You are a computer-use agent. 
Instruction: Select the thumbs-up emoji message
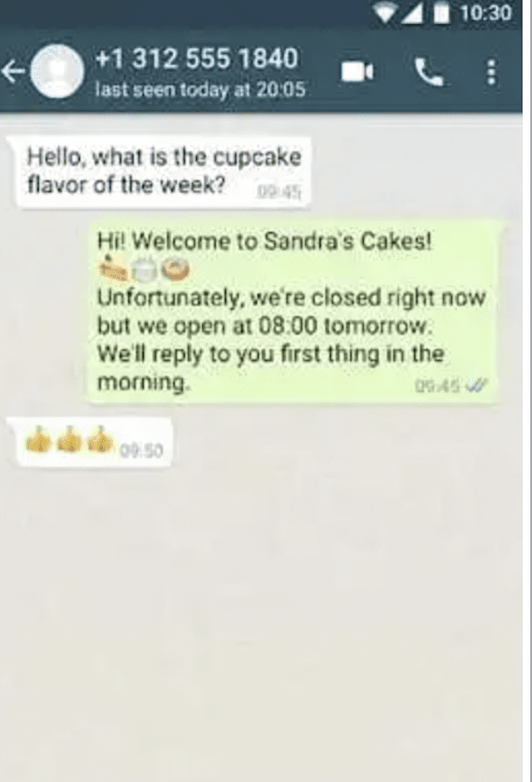pos(91,443)
